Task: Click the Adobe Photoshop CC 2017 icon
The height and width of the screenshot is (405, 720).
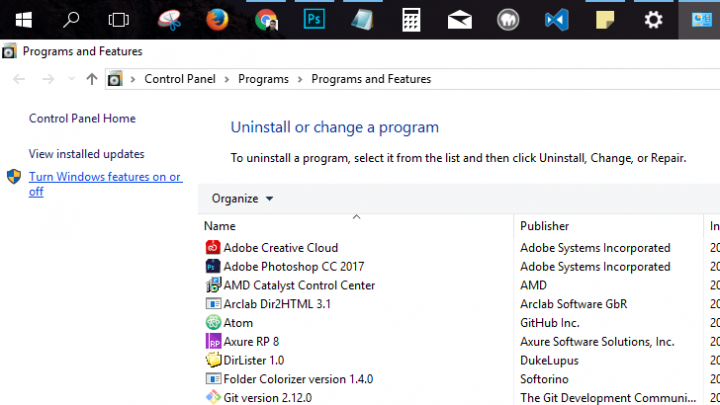Action: pos(213,266)
